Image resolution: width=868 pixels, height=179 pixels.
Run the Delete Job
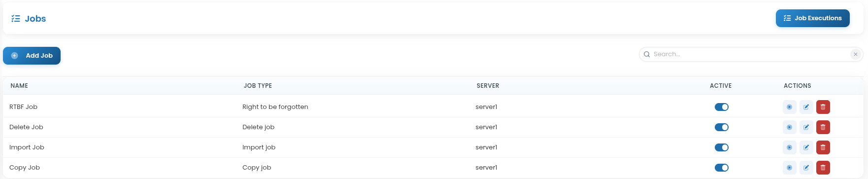(789, 127)
